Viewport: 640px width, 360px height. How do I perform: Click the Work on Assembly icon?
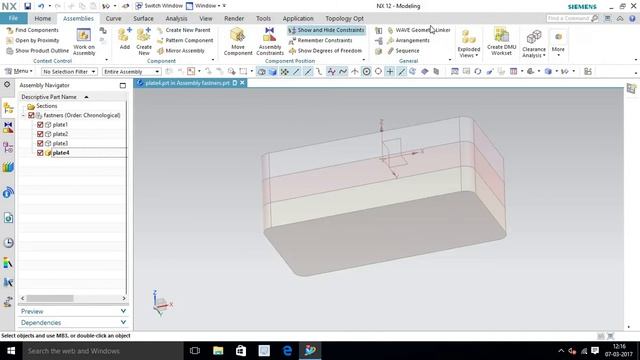tap(84, 36)
